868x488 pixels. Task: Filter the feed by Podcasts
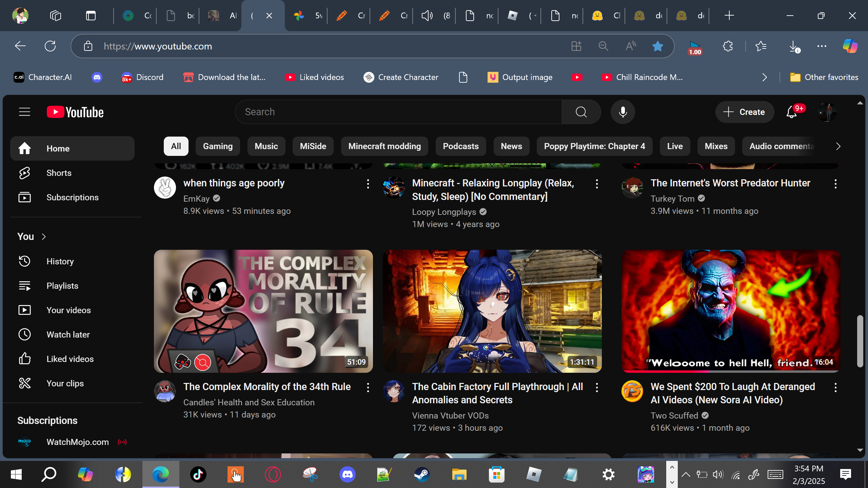pyautogui.click(x=461, y=146)
